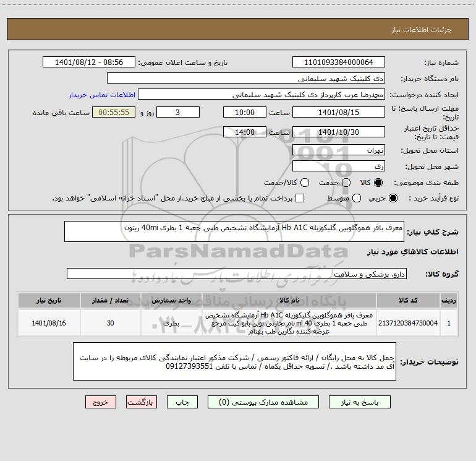The width and height of the screenshot is (476, 461).
Task: Click the countdown timer 00:55:55
Action: pyautogui.click(x=114, y=113)
